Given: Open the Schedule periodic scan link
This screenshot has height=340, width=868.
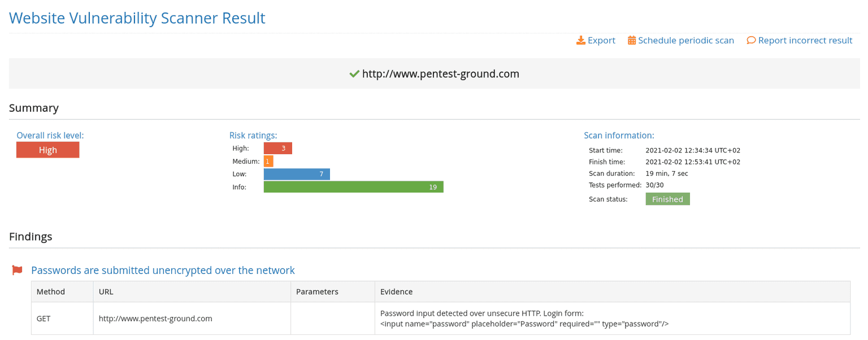Looking at the screenshot, I should pos(686,40).
